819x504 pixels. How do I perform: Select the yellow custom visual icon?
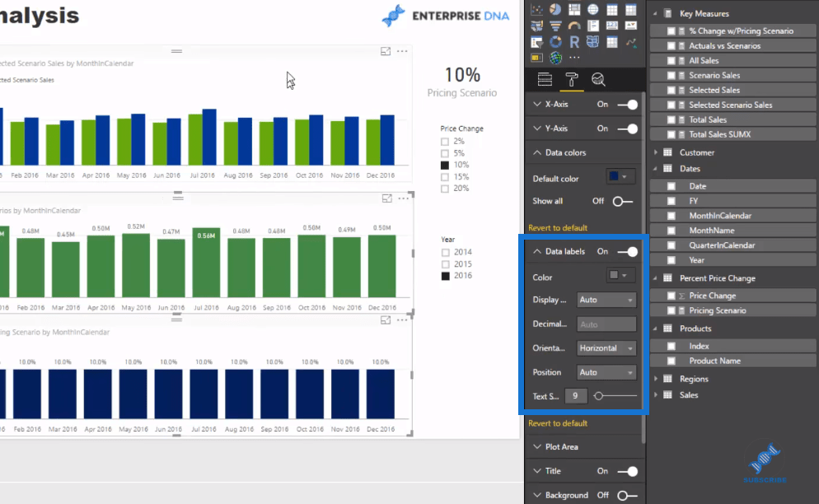click(536, 58)
